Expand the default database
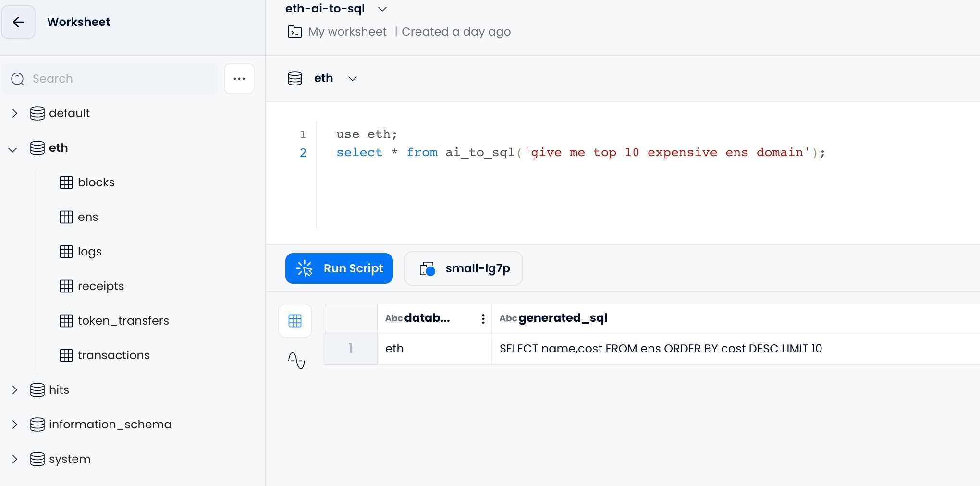The height and width of the screenshot is (486, 980). pos(14,113)
